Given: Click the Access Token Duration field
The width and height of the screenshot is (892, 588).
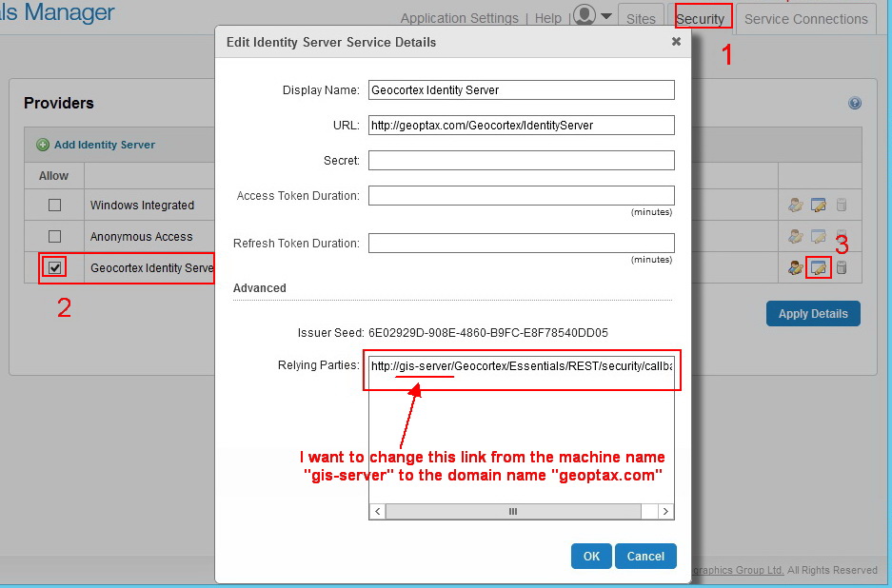Looking at the screenshot, I should (x=521, y=196).
